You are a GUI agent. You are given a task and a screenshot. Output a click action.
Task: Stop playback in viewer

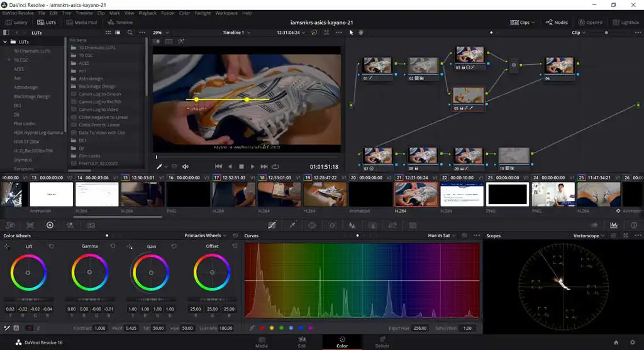point(241,167)
